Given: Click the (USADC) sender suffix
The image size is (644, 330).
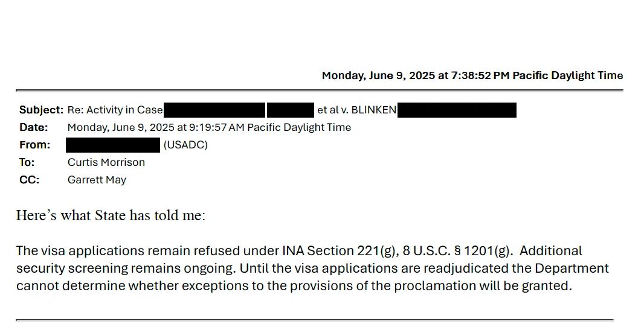Looking at the screenshot, I should point(185,145).
